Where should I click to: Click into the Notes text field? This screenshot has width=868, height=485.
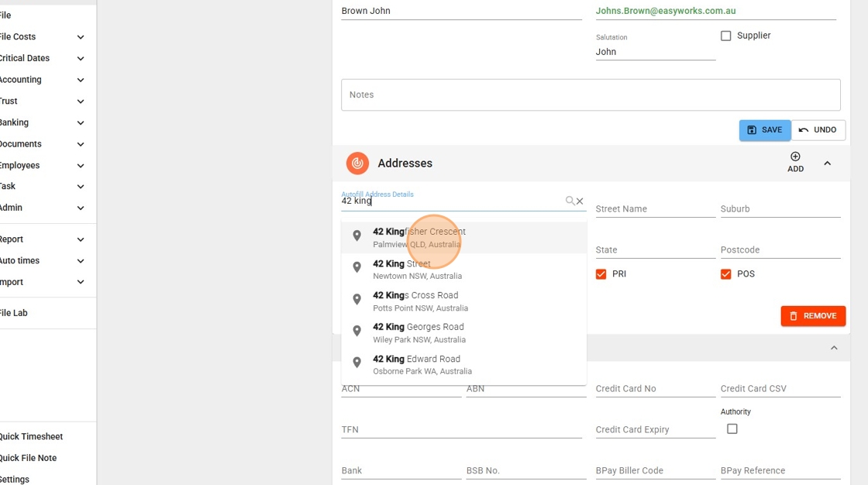point(591,95)
